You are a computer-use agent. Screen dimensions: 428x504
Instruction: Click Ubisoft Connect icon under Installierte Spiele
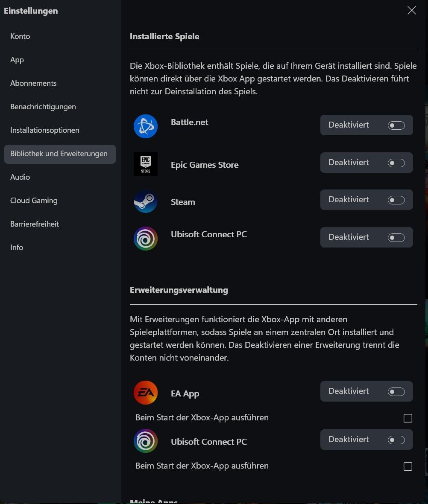pos(146,239)
